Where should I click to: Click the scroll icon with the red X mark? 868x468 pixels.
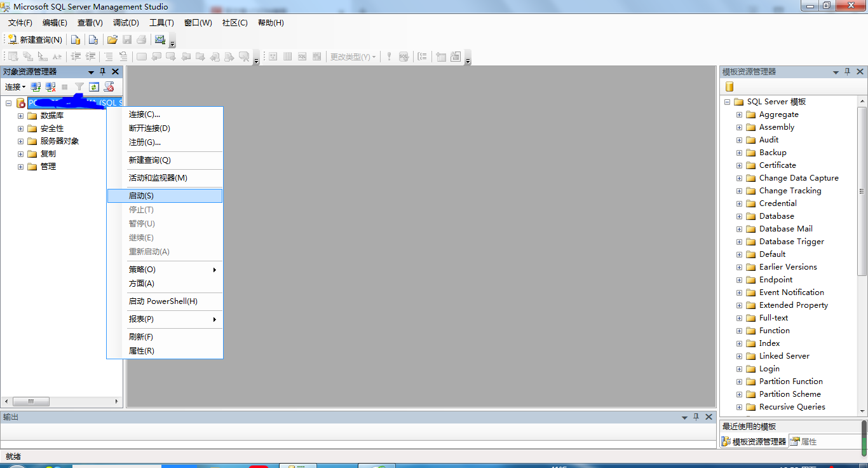pyautogui.click(x=109, y=86)
